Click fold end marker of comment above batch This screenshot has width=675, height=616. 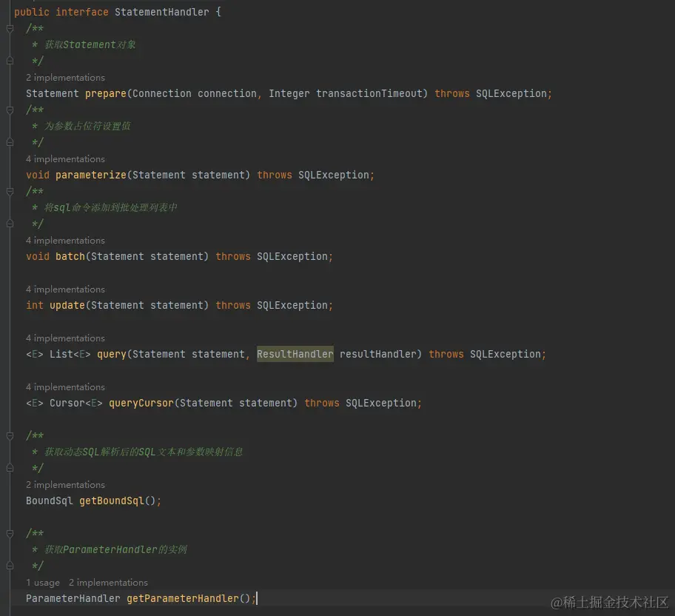(10, 224)
